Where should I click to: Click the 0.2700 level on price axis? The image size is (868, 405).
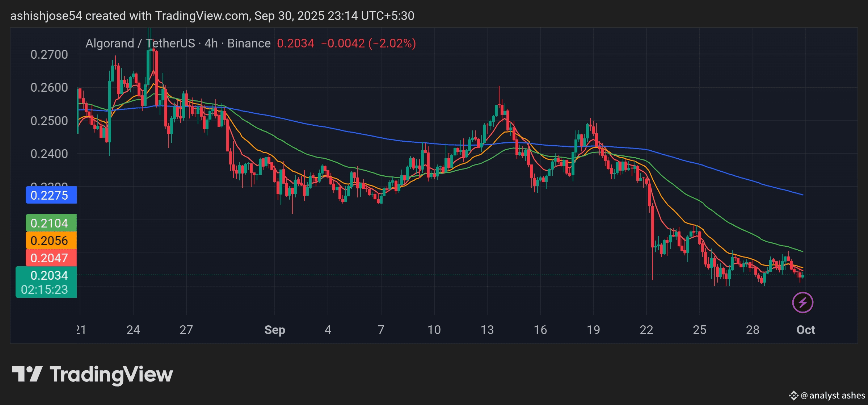[49, 54]
